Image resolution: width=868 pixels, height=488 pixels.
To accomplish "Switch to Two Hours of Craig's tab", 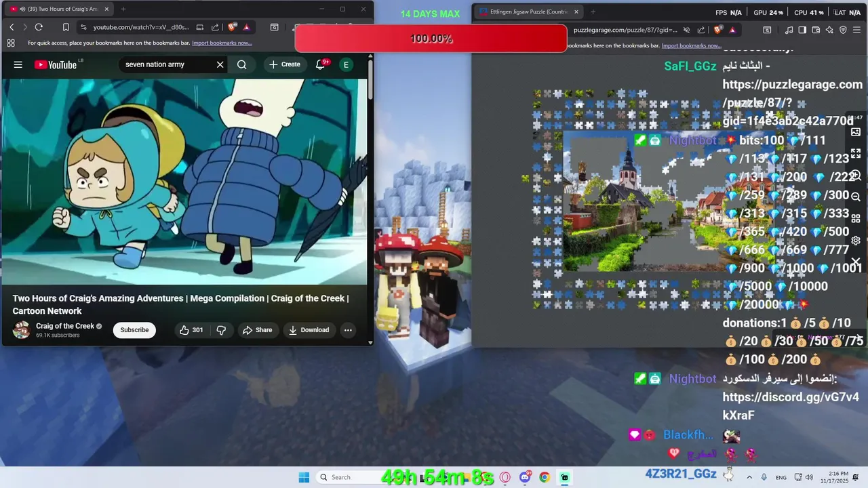I will tap(60, 9).
